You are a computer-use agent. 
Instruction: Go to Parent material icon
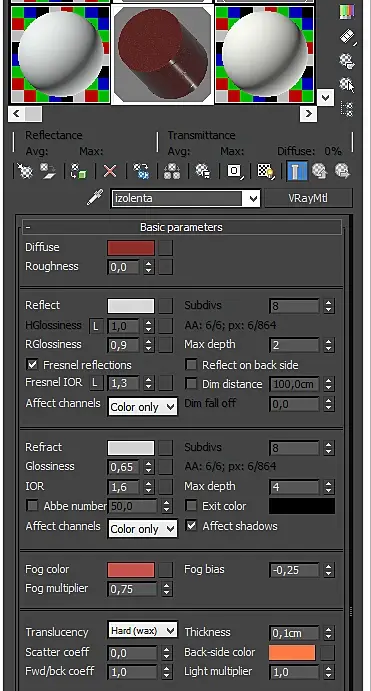[x=319, y=171]
